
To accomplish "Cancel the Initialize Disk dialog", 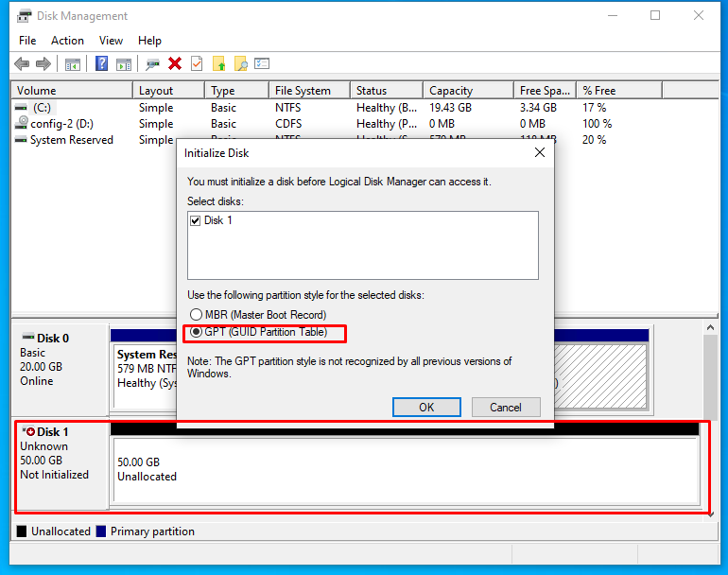I will tap(506, 408).
